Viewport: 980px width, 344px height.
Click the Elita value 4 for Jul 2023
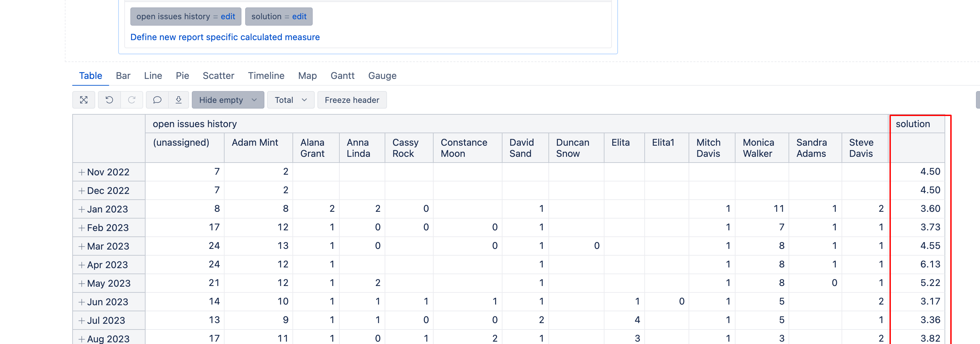click(x=637, y=320)
